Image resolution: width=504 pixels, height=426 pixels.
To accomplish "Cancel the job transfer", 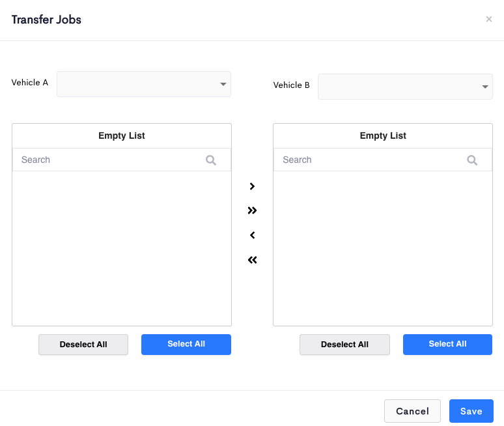I will click(x=412, y=411).
